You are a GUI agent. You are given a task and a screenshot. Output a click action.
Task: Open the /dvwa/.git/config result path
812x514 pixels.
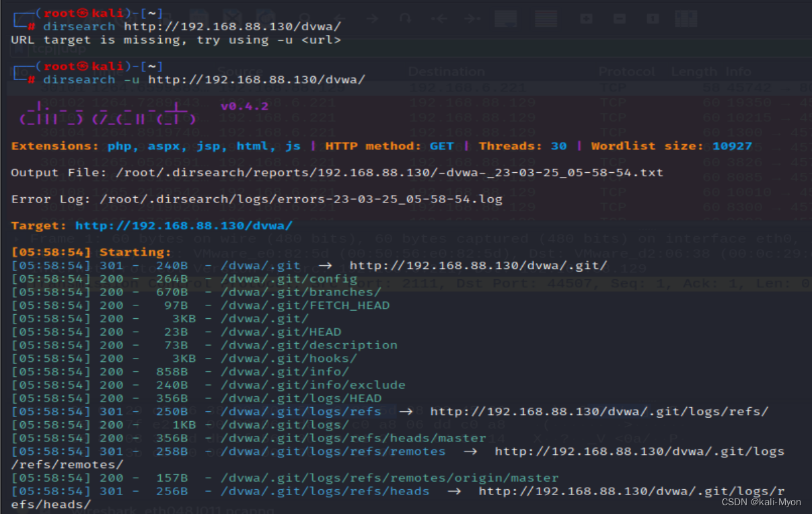tap(289, 279)
